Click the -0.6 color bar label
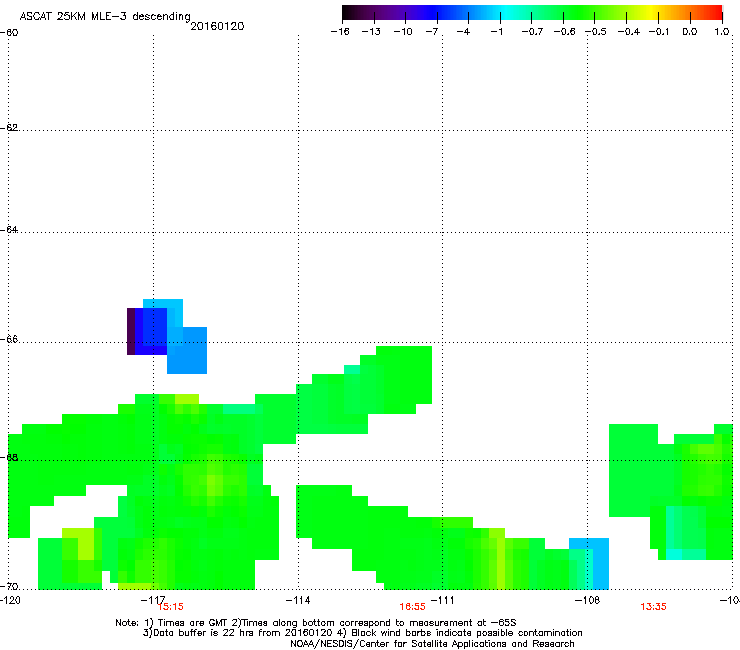Screen dimensions: 740x650 tap(564, 32)
